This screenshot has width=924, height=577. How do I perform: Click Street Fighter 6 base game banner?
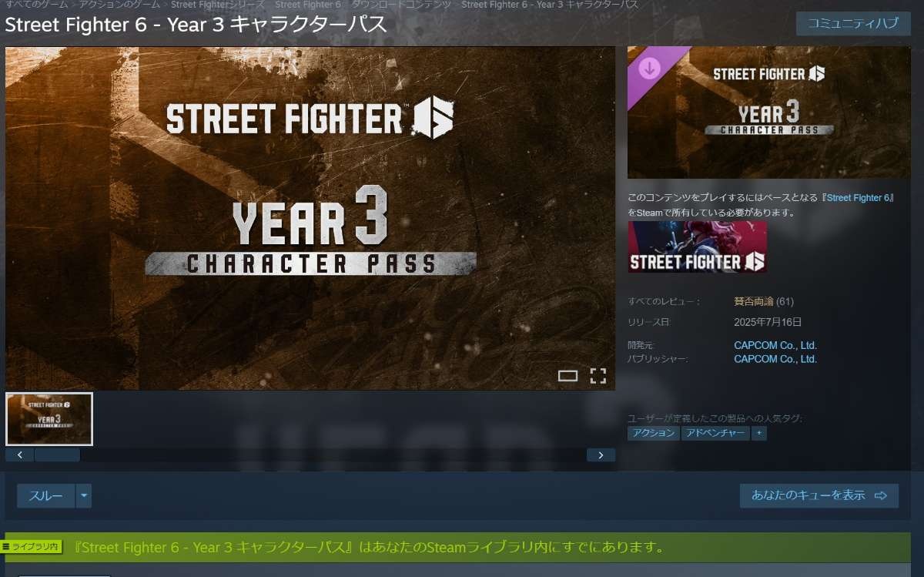(697, 247)
